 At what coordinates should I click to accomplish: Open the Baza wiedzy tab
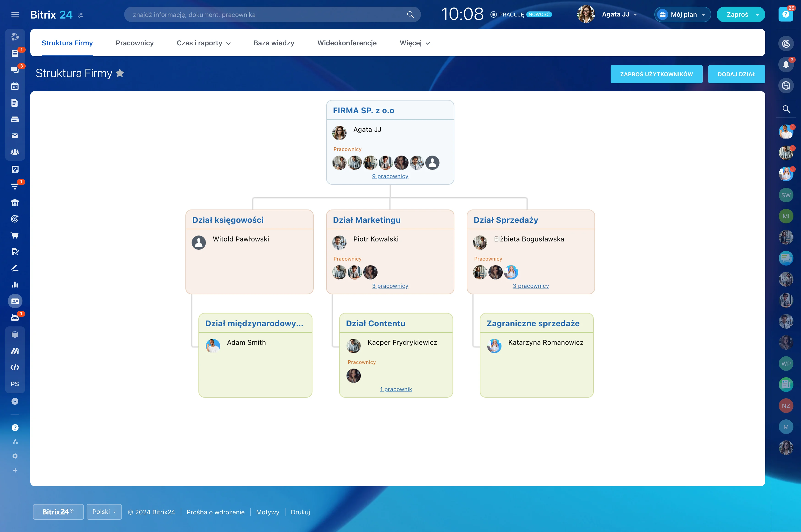pos(274,43)
